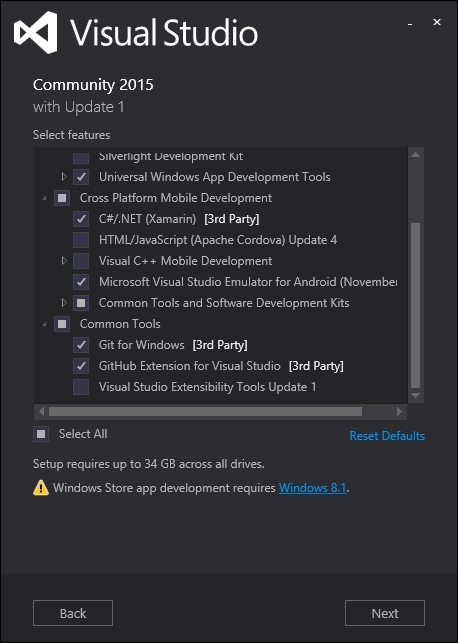The width and height of the screenshot is (458, 643).
Task: Click the horizontal scrollbar thumb
Action: 205,411
